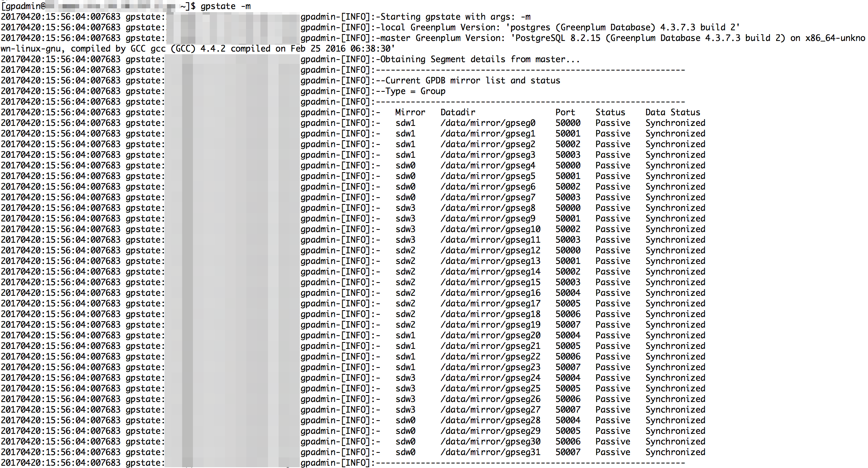868x468 pixels.
Task: Select text '/data/mirror/gpseg20'
Action: 490,335
